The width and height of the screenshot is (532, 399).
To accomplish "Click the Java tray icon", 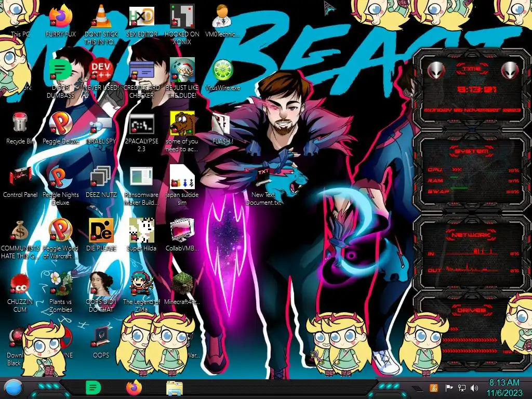I will pos(434,388).
